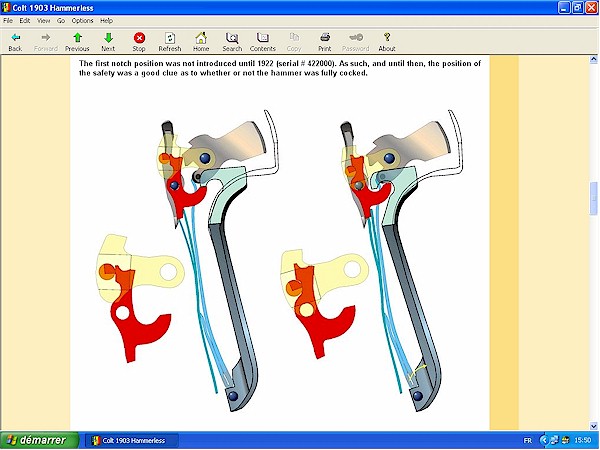Viewport: 600px width, 450px height.
Task: Open the Help menu
Action: click(106, 21)
